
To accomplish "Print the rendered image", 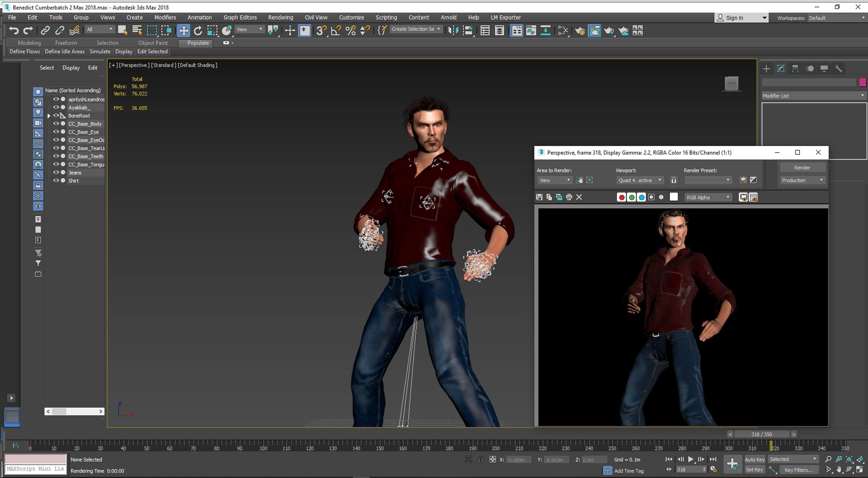I will [569, 197].
